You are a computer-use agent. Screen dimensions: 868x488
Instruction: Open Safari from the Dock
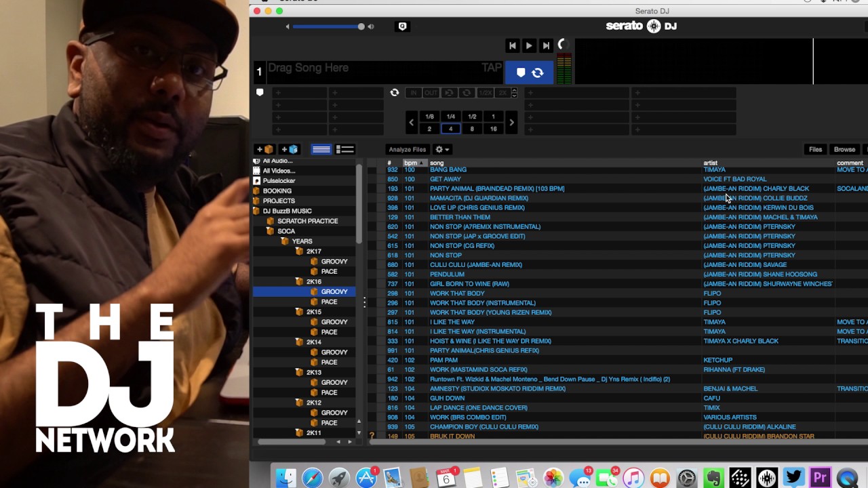coord(313,477)
